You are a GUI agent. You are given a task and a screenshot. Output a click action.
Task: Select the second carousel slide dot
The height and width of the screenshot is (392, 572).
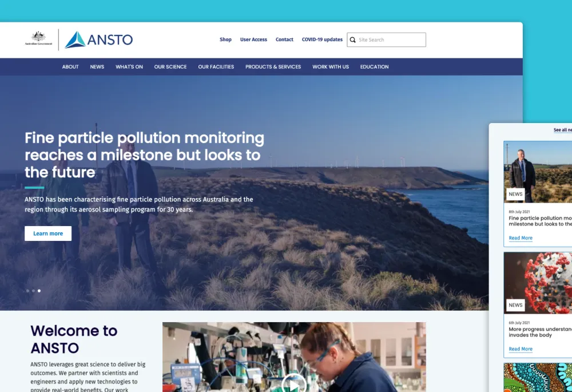(33, 291)
